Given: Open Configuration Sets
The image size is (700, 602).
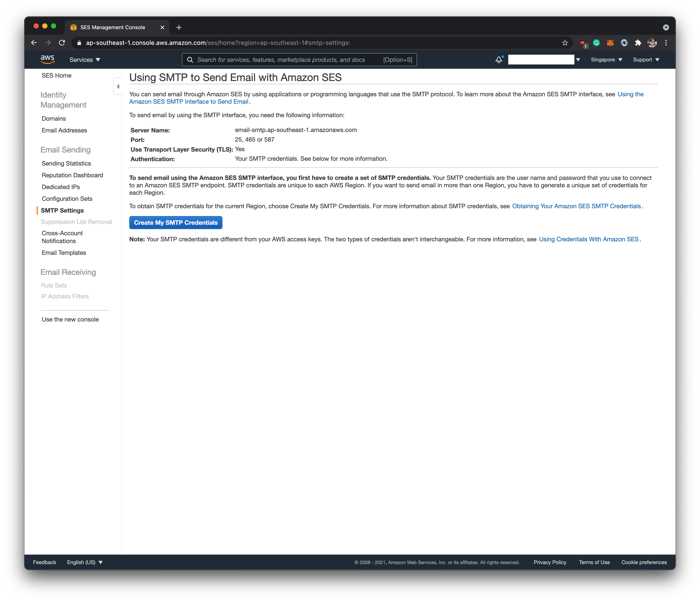Looking at the screenshot, I should [x=67, y=199].
